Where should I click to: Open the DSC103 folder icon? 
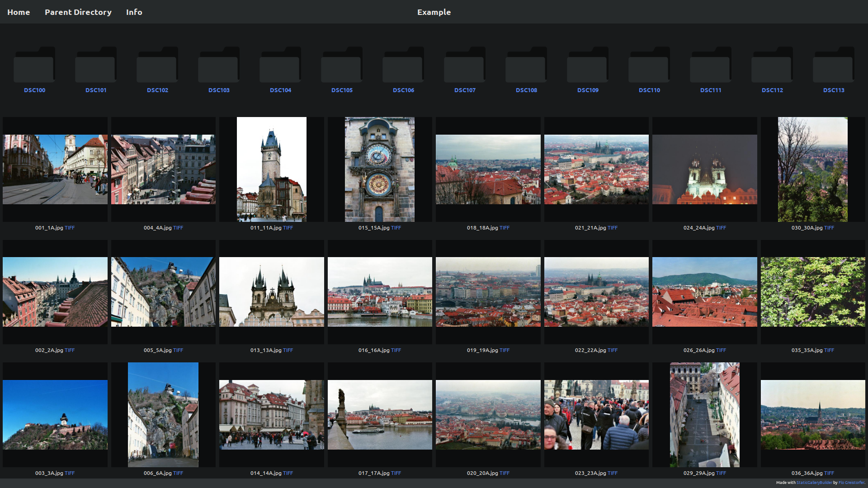tap(219, 65)
